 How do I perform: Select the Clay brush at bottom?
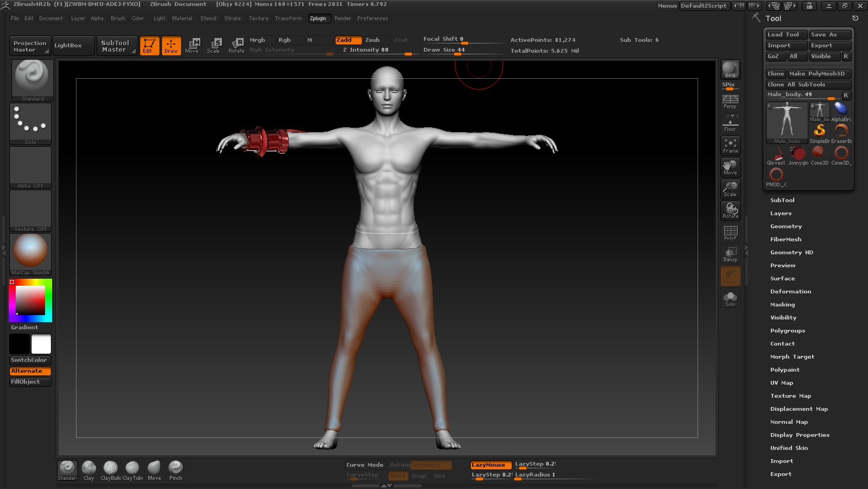coord(89,471)
